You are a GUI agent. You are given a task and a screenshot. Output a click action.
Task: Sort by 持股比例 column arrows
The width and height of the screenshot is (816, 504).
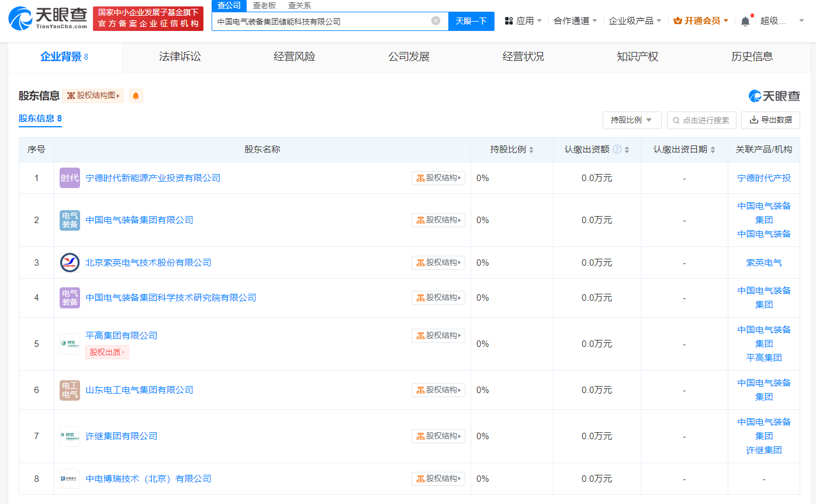531,150
